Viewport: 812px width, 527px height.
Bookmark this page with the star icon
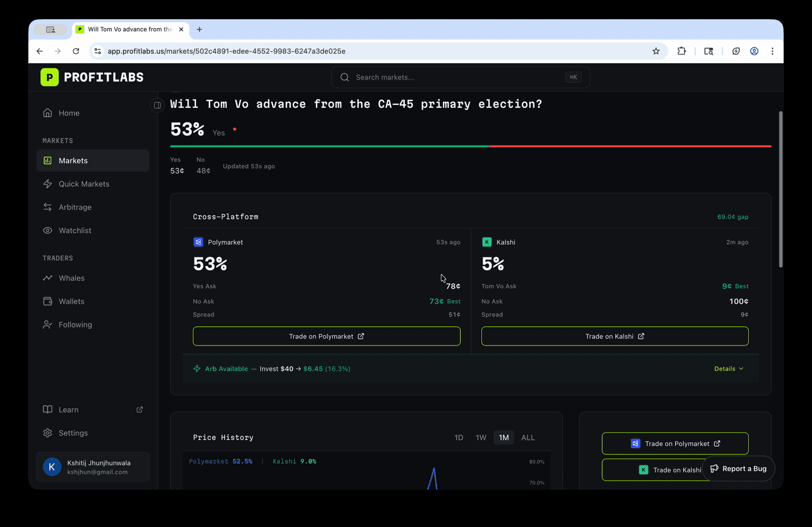[656, 51]
